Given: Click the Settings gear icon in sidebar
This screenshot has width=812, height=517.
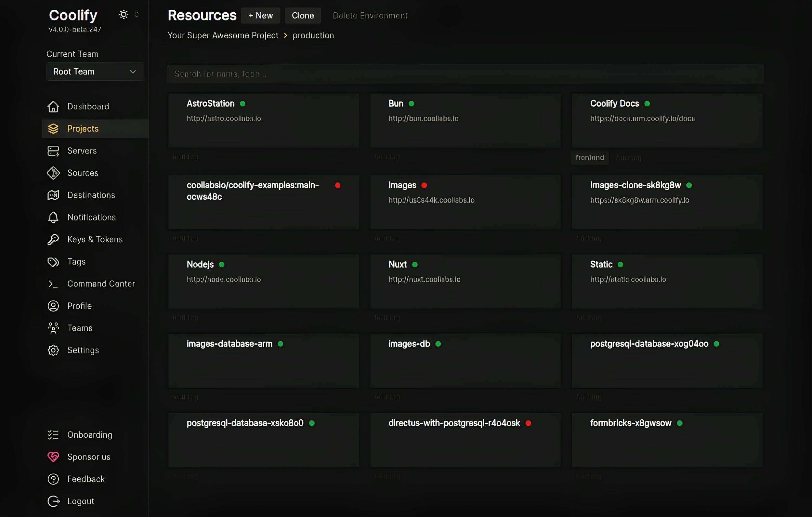Looking at the screenshot, I should (53, 351).
